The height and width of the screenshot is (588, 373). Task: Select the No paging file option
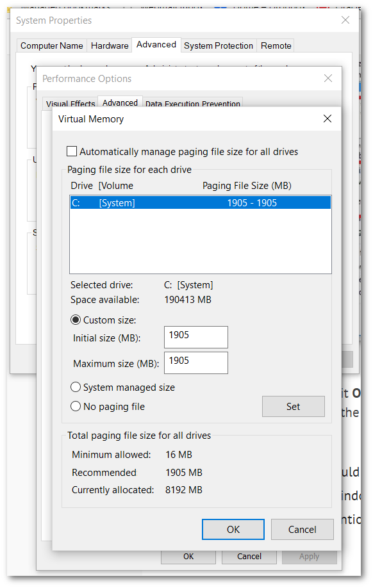click(76, 406)
